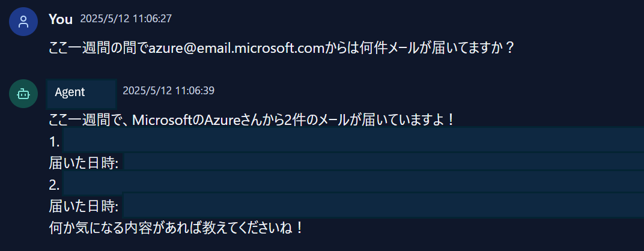
Task: Click the second "届いた日時:" label
Action: coord(84,206)
